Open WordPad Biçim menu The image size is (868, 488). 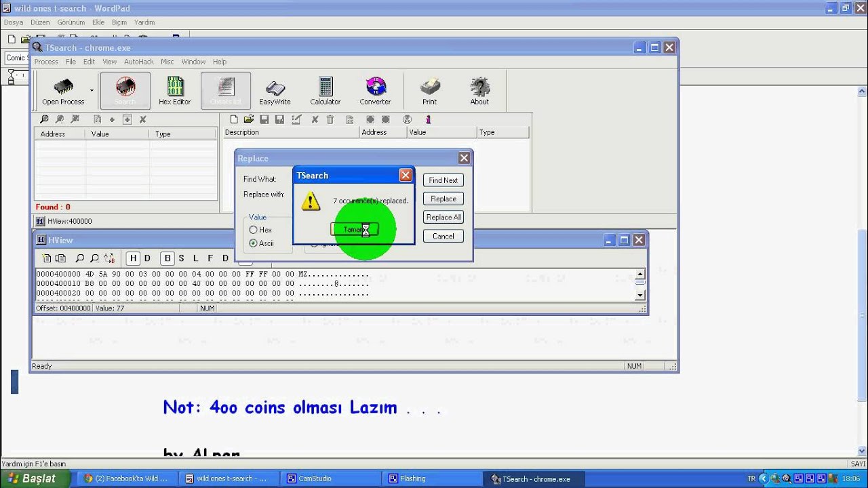pyautogui.click(x=119, y=22)
